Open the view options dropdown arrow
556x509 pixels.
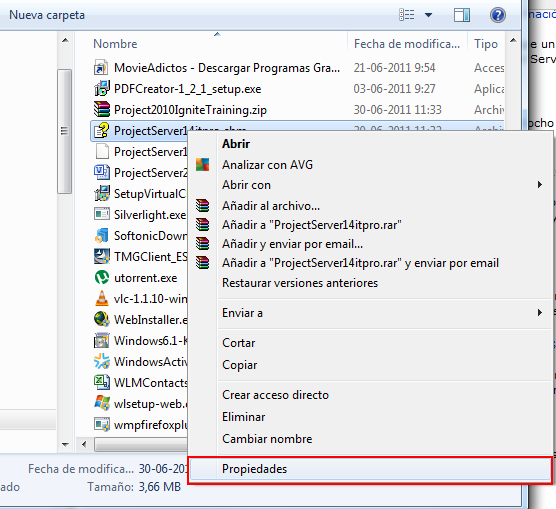pos(428,15)
